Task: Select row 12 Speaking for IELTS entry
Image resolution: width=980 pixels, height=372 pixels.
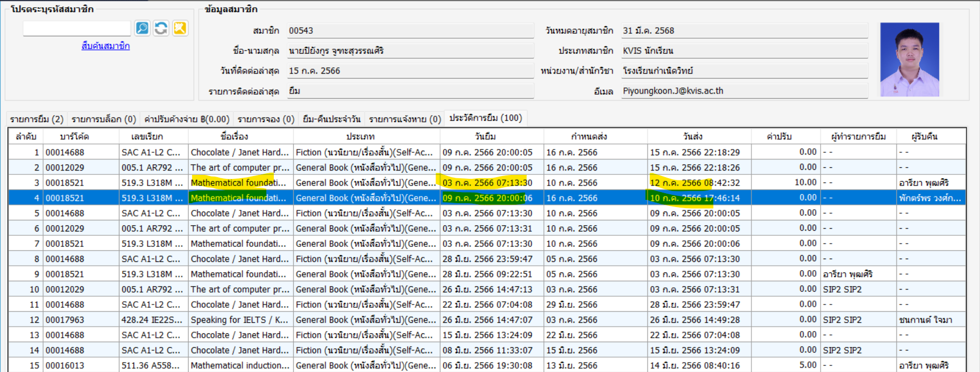Action: pos(238,320)
